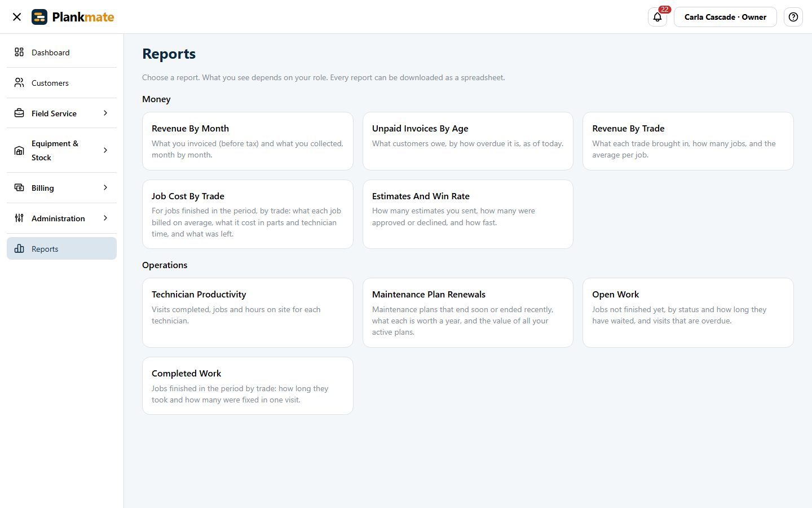Open the Revenue By Trade report
The image size is (812, 508).
click(688, 141)
